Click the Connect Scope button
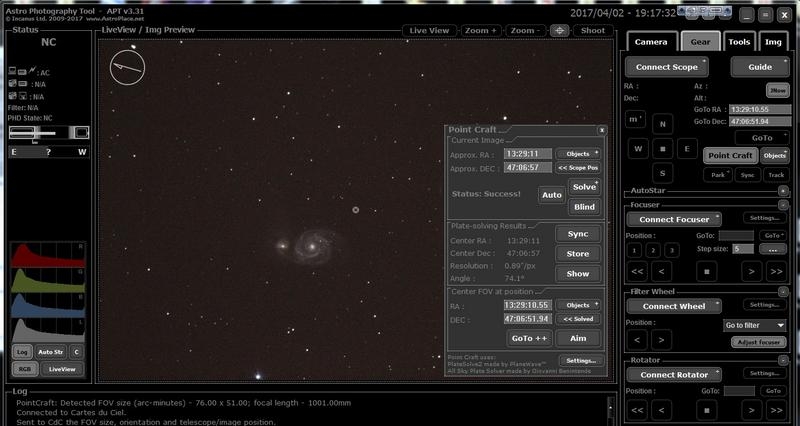Image resolution: width=800 pixels, height=426 pixels. pos(667,67)
